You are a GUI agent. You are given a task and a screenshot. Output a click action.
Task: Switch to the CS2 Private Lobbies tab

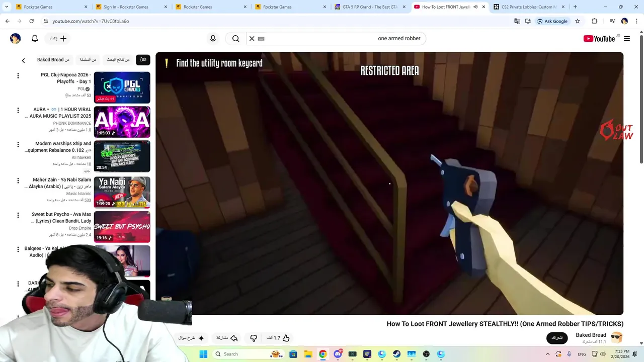pyautogui.click(x=529, y=7)
